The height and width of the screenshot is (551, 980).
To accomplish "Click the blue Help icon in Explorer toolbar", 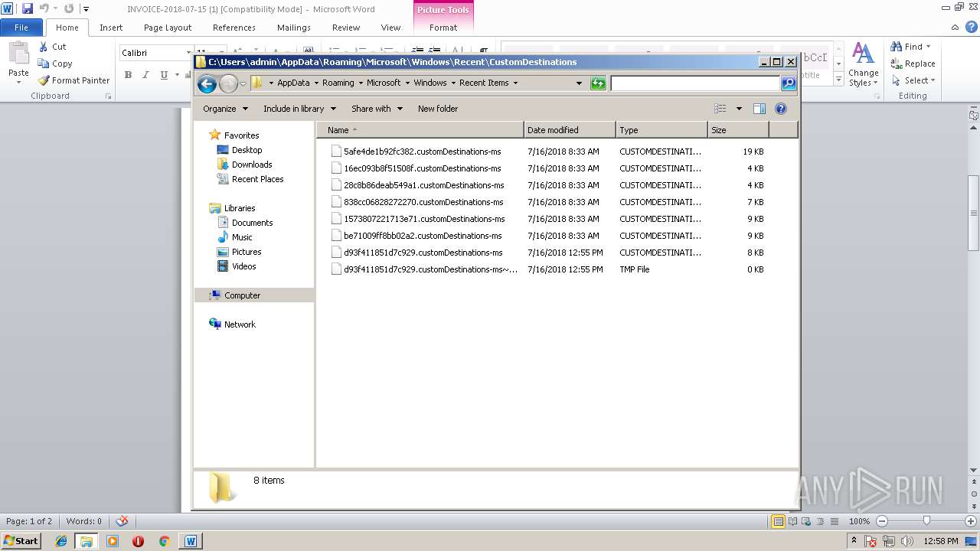I will coord(781,109).
